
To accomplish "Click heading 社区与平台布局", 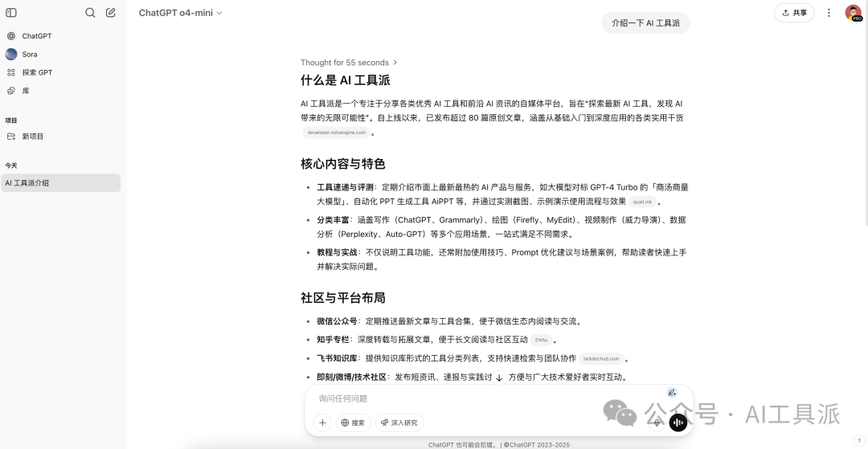I will 342,298.
